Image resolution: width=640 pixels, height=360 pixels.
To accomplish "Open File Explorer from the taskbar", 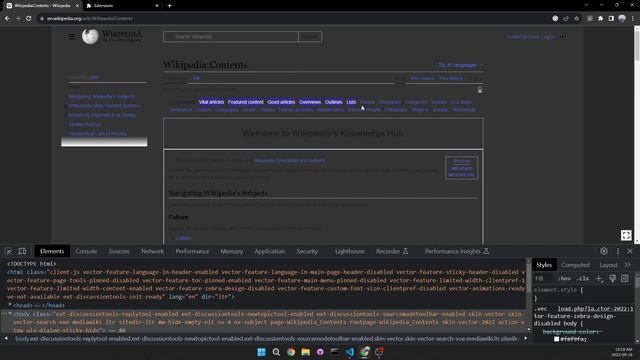I will coord(305,352).
